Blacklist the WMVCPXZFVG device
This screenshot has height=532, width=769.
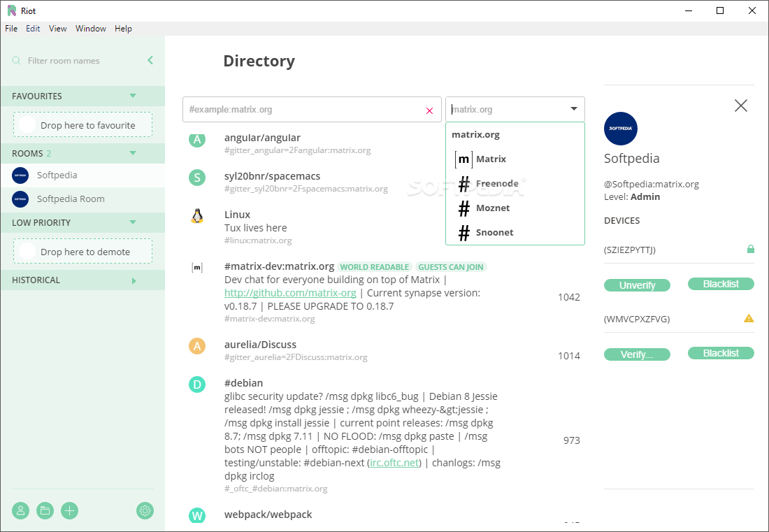click(721, 353)
